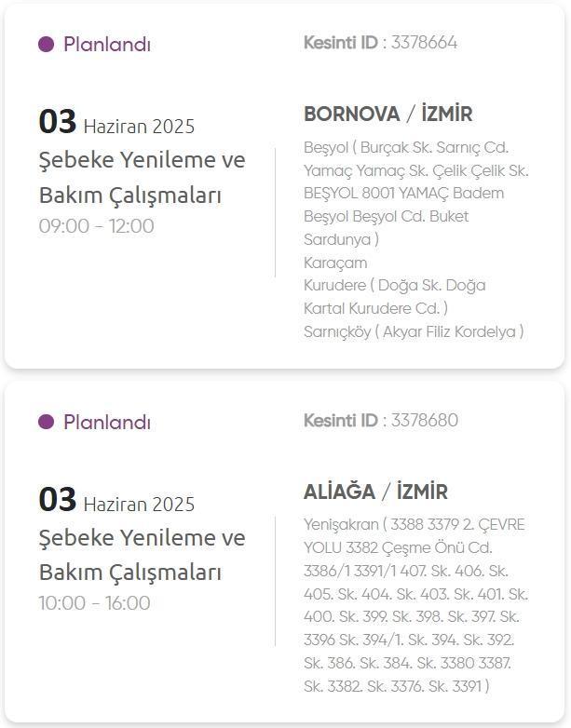Click Kesinti ID 3378680
This screenshot has width=571, height=728.
click(381, 420)
